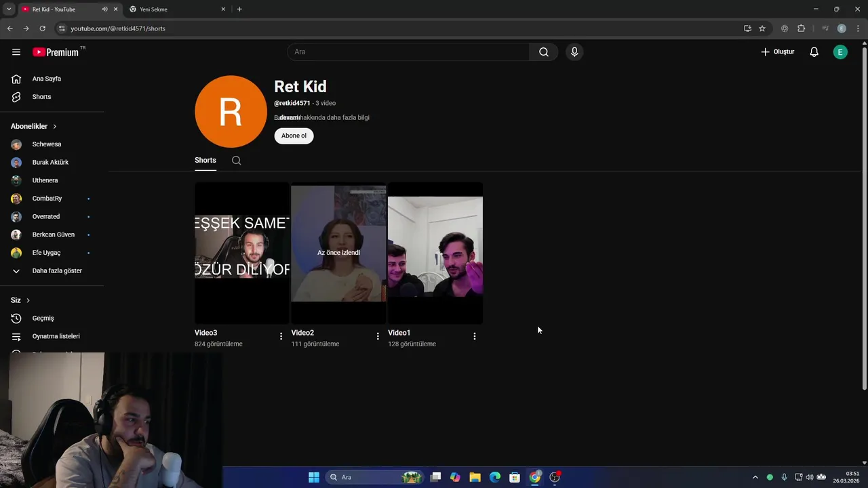Open a new browser tab

[x=239, y=9]
